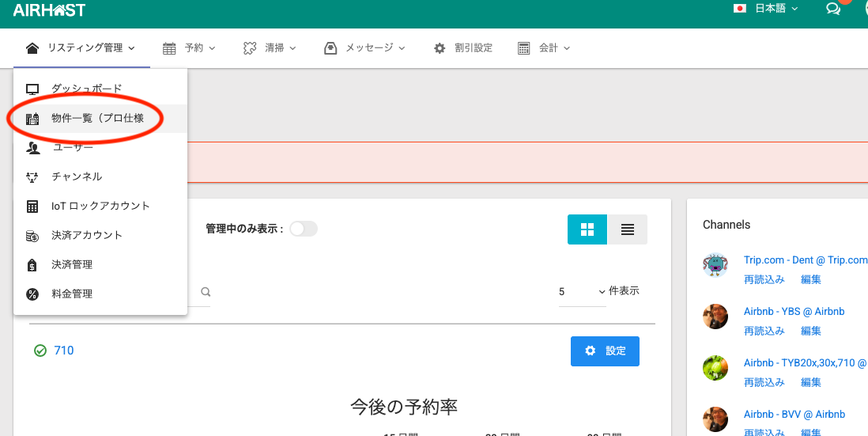868x436 pixels.
Task: Click the green check icon beside 710
Action: point(40,351)
